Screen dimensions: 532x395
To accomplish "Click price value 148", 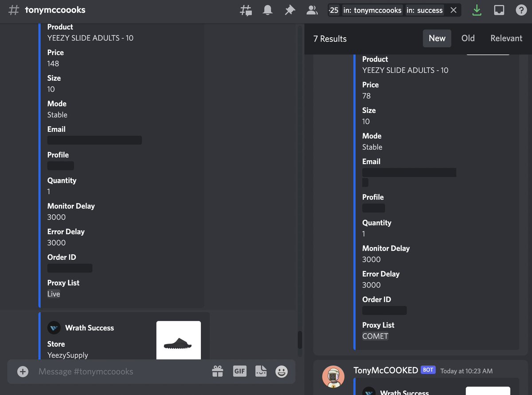I will coord(53,63).
